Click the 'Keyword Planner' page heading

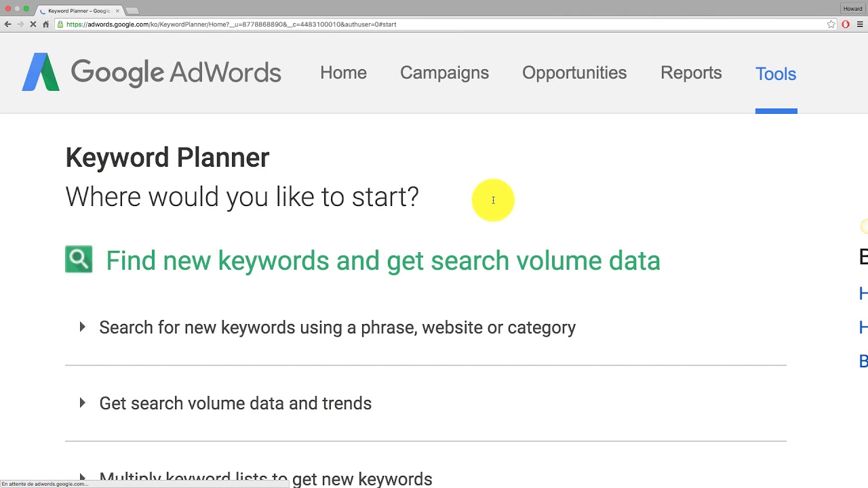[x=167, y=158]
